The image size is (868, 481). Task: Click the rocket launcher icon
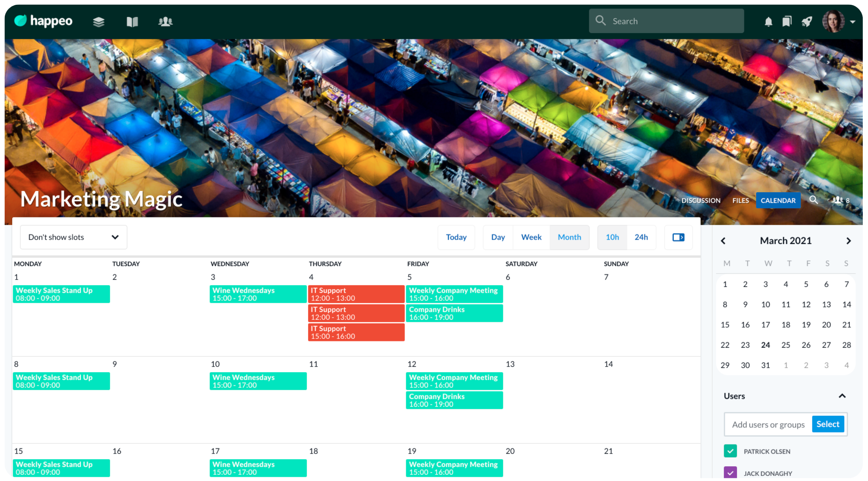[807, 21]
